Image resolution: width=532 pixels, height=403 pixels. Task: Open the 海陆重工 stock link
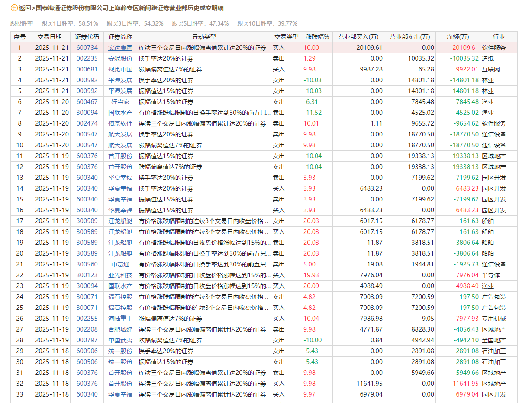(x=120, y=318)
